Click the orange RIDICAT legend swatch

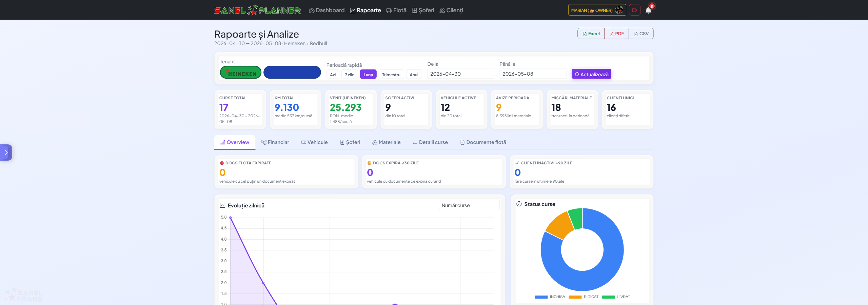pyautogui.click(x=575, y=297)
